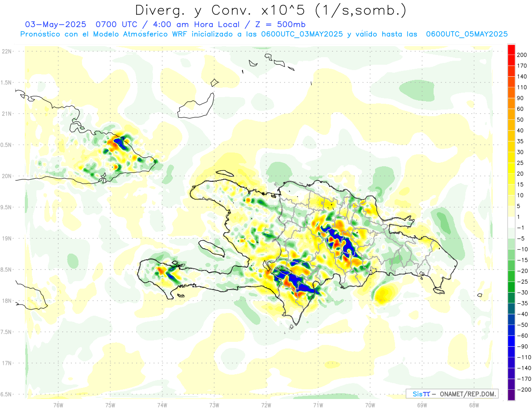
Task: Click the colorbar value '140'
Action: (x=522, y=76)
